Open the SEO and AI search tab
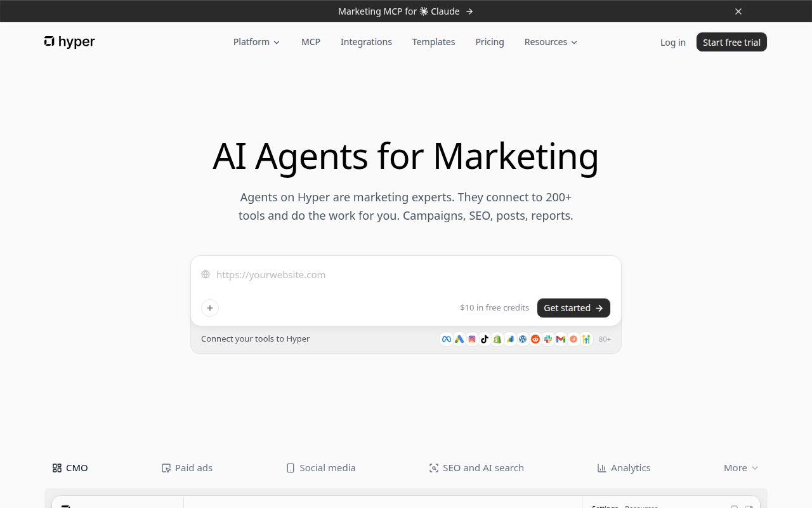812x508 pixels. [x=476, y=468]
